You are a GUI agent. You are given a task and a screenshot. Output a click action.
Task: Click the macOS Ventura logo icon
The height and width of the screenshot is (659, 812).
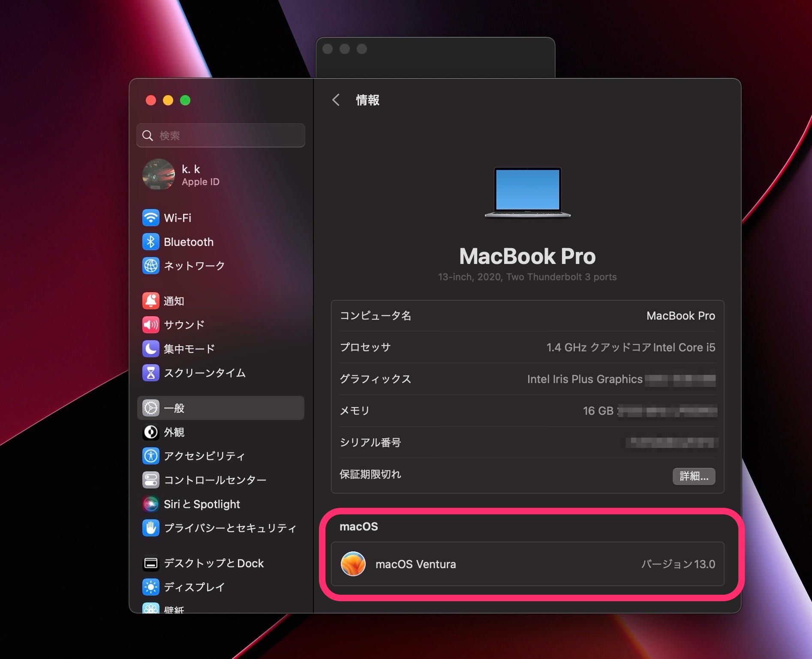click(x=353, y=564)
